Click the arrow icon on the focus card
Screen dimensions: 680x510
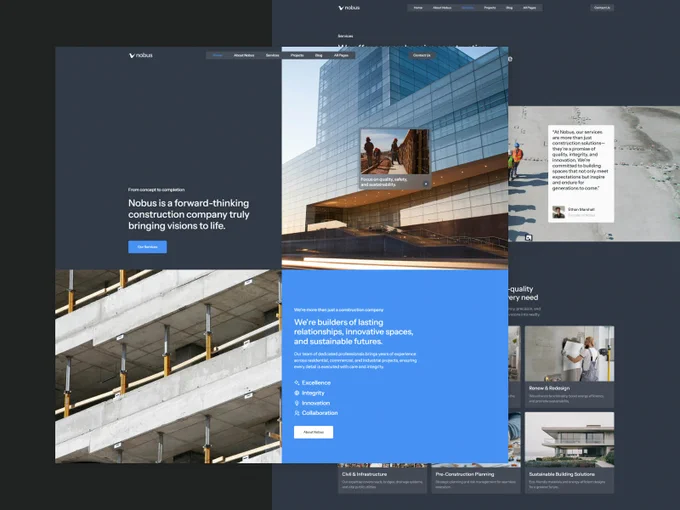[426, 184]
